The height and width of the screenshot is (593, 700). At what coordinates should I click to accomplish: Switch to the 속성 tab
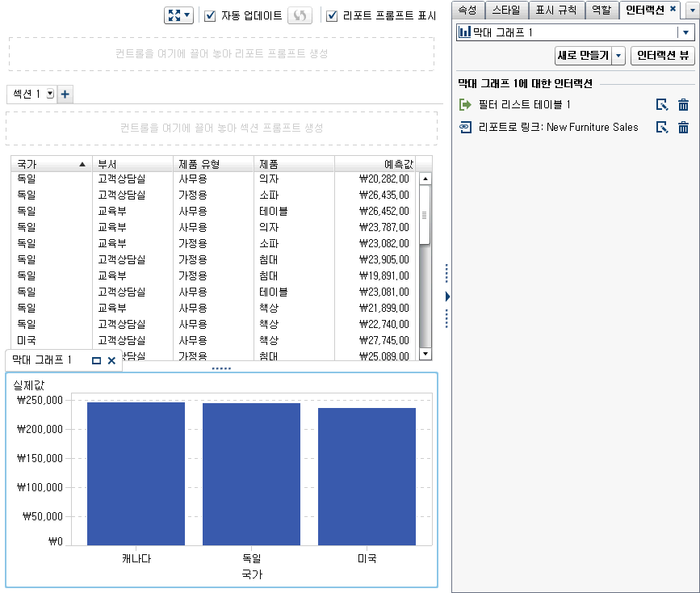pos(471,11)
